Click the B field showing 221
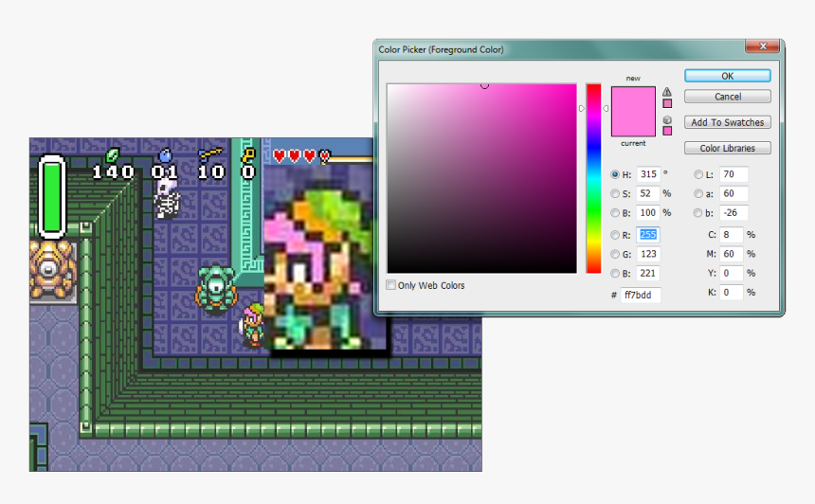 pos(648,273)
